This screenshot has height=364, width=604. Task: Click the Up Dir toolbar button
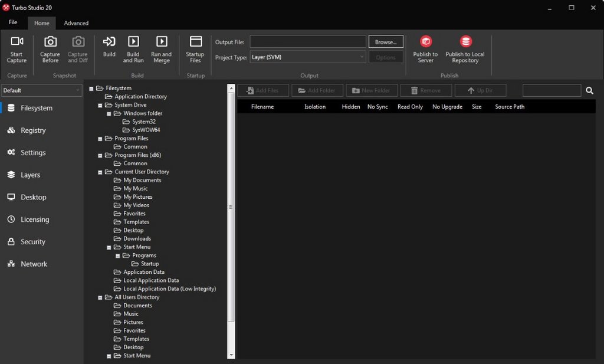click(x=480, y=90)
